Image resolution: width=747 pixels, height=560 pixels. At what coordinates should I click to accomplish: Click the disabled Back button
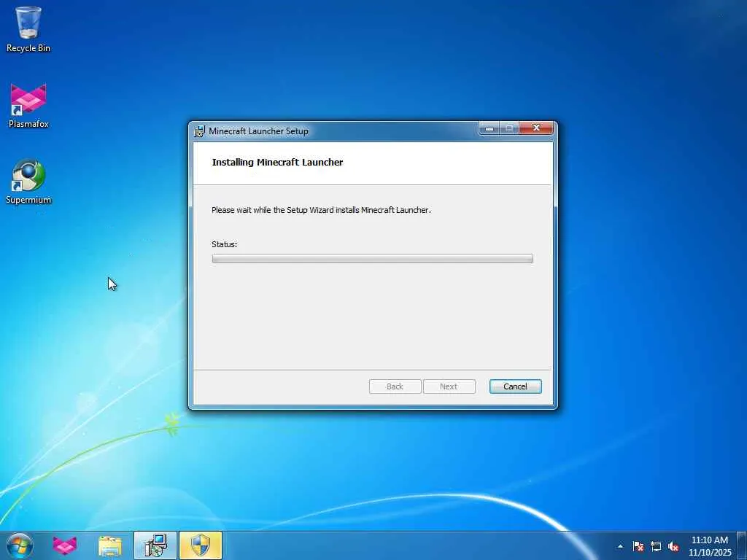coord(395,386)
